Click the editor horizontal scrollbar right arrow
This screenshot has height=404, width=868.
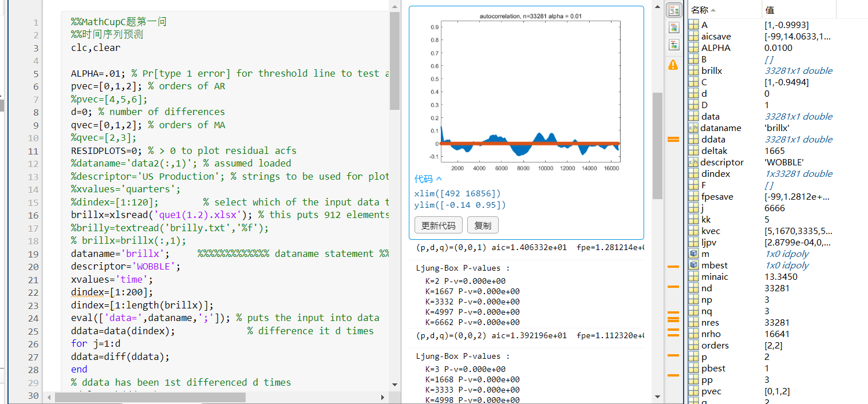(383, 397)
